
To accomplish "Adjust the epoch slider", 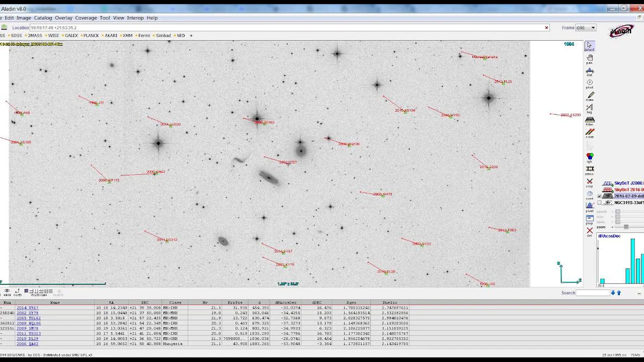I will coord(618,212).
